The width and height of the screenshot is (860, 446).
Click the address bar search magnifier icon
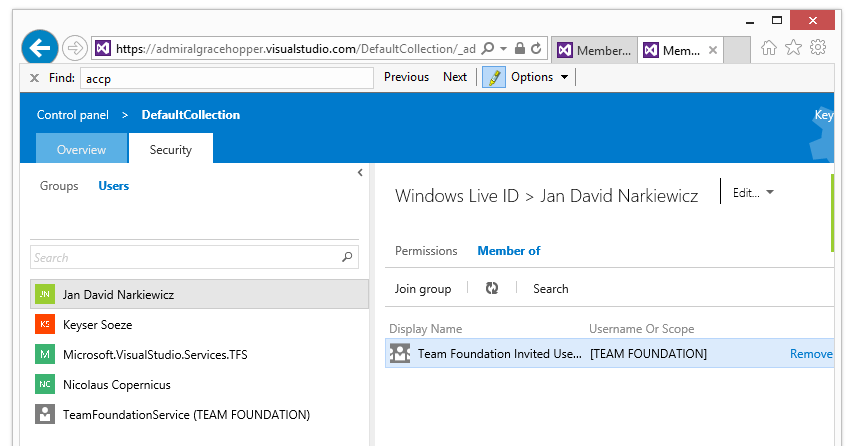tap(487, 48)
